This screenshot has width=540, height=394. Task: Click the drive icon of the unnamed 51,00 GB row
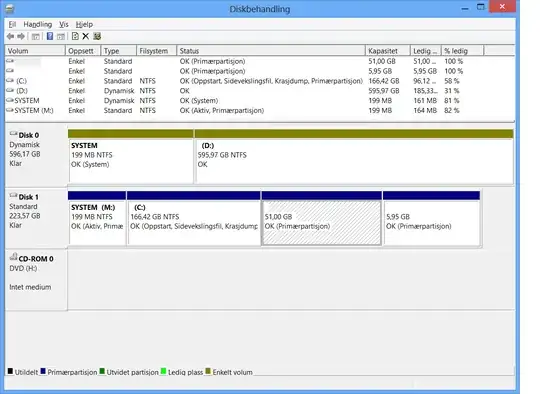(10, 61)
